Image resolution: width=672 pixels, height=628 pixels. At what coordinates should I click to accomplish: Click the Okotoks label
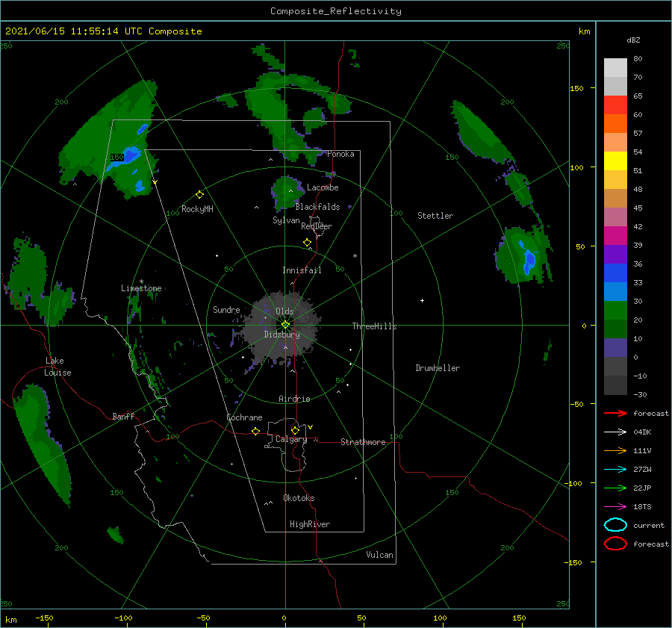click(x=299, y=498)
